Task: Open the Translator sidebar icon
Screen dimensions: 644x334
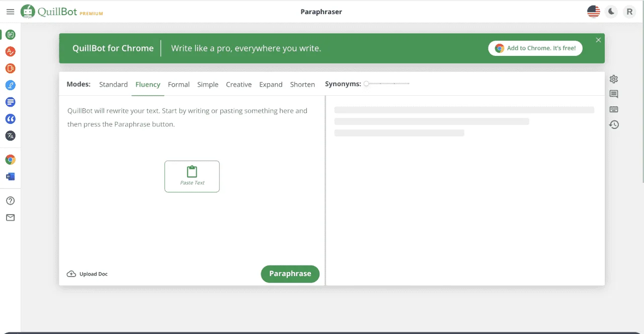Action: click(x=10, y=136)
